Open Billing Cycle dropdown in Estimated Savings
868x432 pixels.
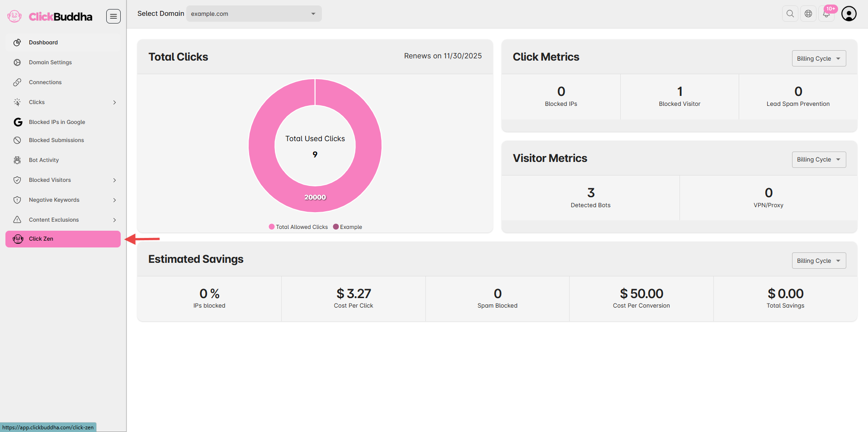pos(819,261)
